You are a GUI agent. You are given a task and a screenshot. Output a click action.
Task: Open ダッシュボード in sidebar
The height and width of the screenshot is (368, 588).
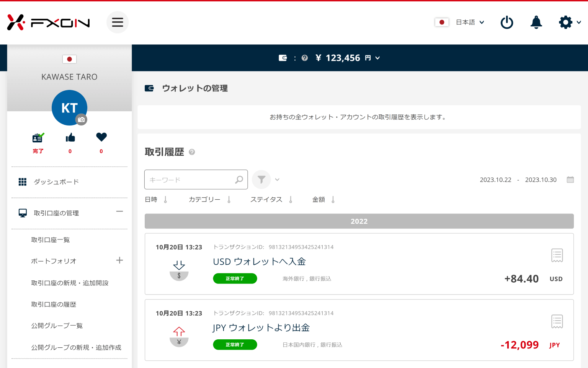coord(56,182)
